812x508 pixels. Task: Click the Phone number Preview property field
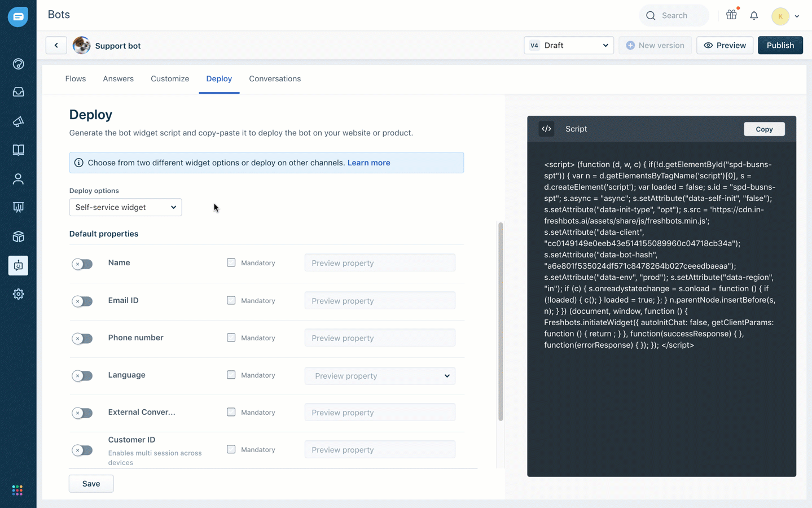tap(380, 338)
